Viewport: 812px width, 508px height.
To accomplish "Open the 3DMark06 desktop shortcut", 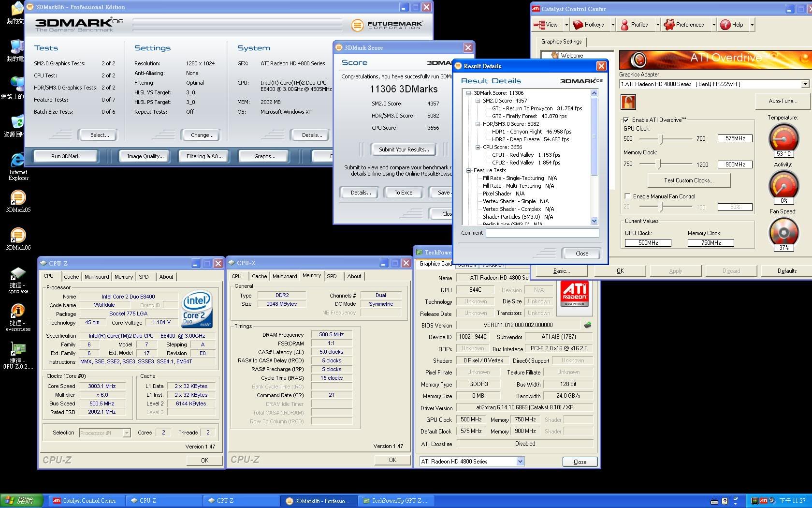I will coord(18,239).
